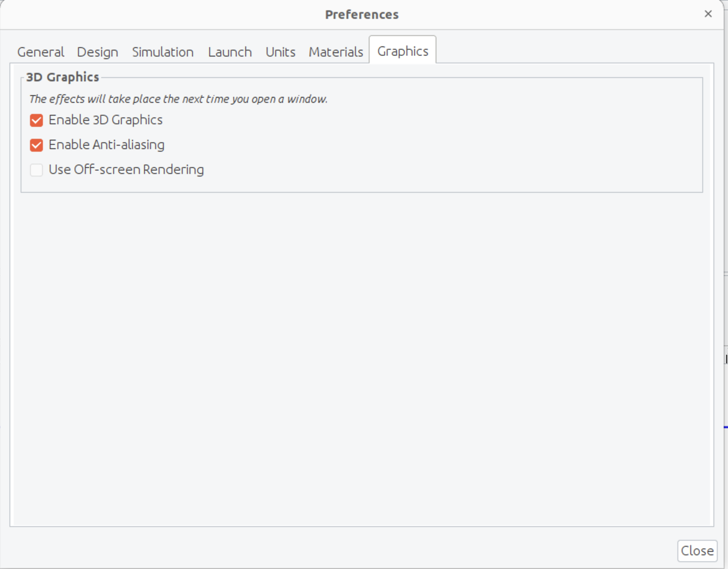Image resolution: width=728 pixels, height=569 pixels.
Task: Open the Units settings tab
Action: click(x=280, y=51)
